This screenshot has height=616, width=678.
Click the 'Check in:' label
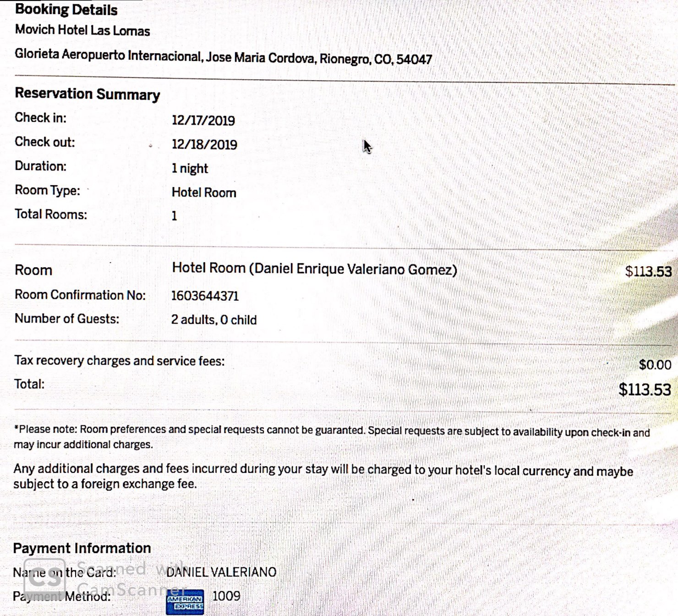pos(41,118)
